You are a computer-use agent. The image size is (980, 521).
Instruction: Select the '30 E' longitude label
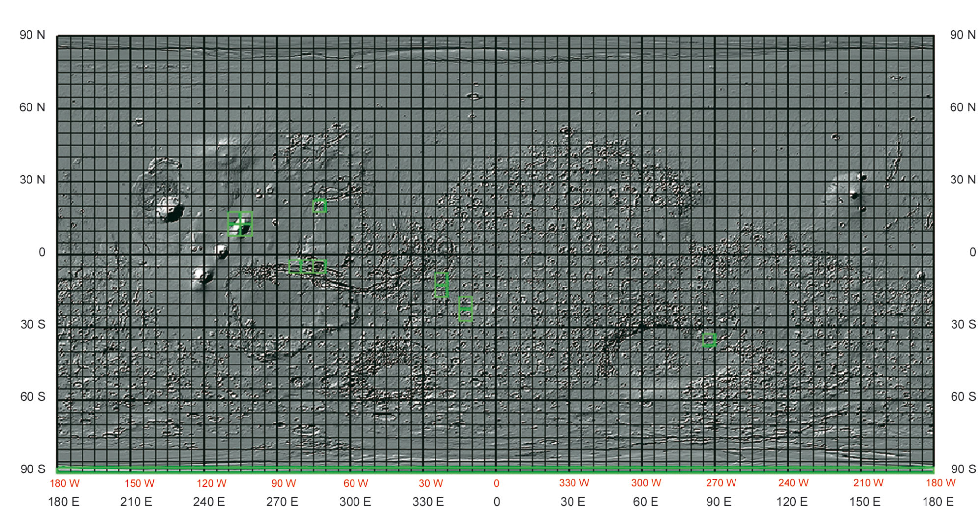pyautogui.click(x=572, y=502)
